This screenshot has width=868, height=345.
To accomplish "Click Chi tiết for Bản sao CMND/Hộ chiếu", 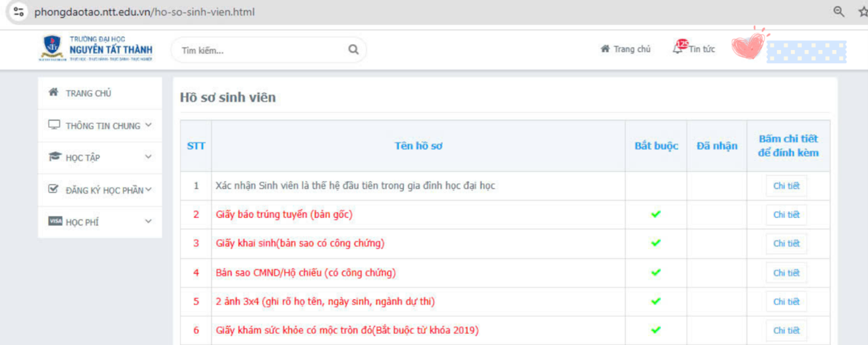I will pyautogui.click(x=786, y=273).
